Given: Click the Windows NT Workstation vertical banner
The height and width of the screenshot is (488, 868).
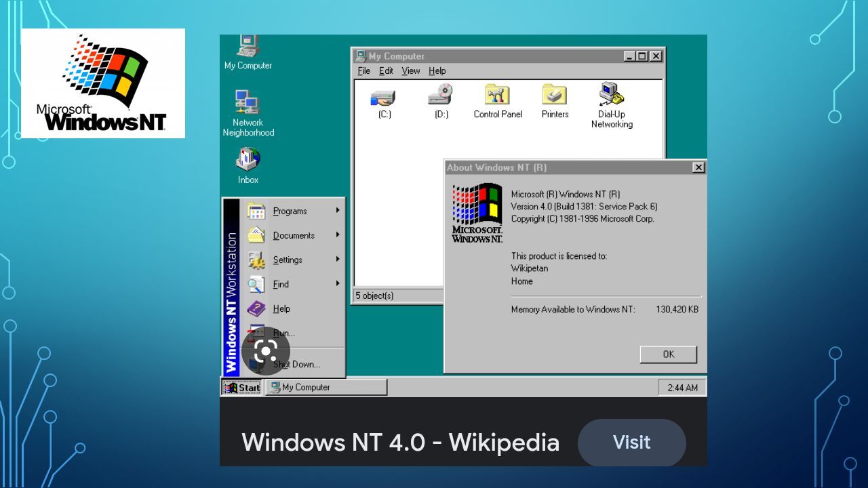Looking at the screenshot, I should 231,287.
